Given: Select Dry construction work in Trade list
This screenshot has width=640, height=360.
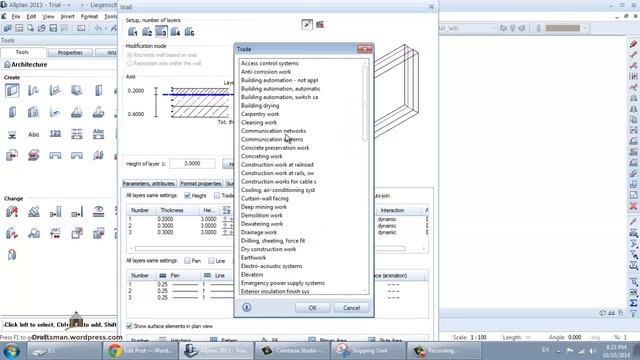Looking at the screenshot, I should tap(269, 249).
